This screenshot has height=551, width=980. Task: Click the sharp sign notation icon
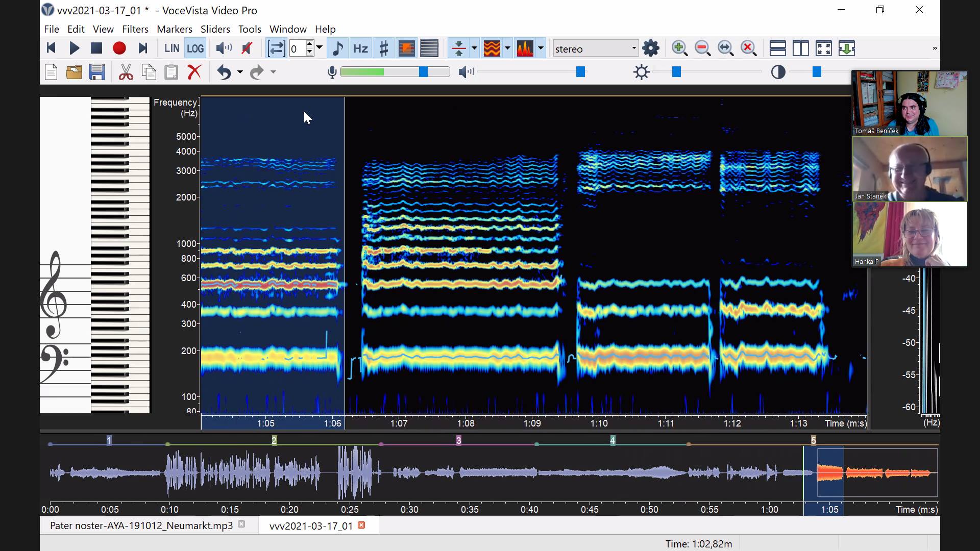tap(383, 48)
